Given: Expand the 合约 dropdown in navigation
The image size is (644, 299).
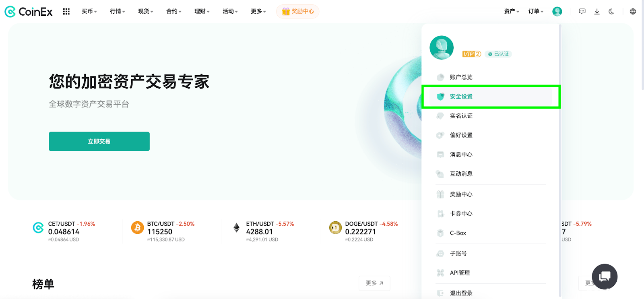Looking at the screenshot, I should tap(173, 12).
